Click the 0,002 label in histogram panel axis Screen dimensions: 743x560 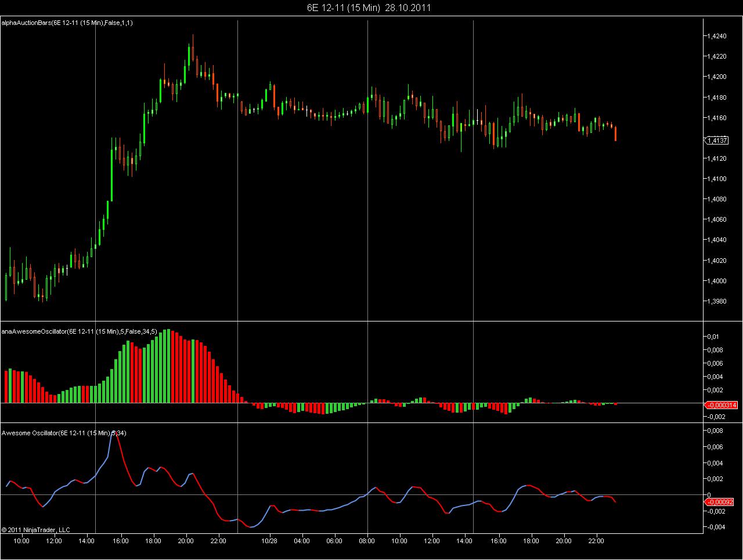point(715,390)
